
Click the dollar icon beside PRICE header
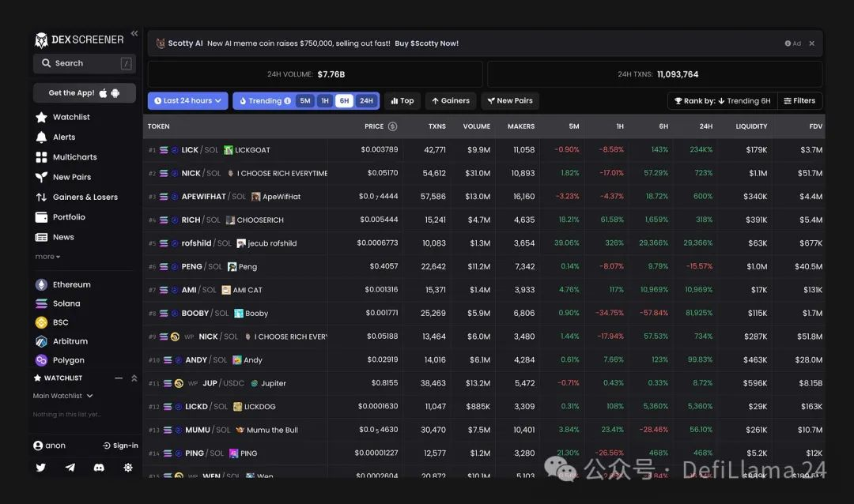click(x=392, y=126)
